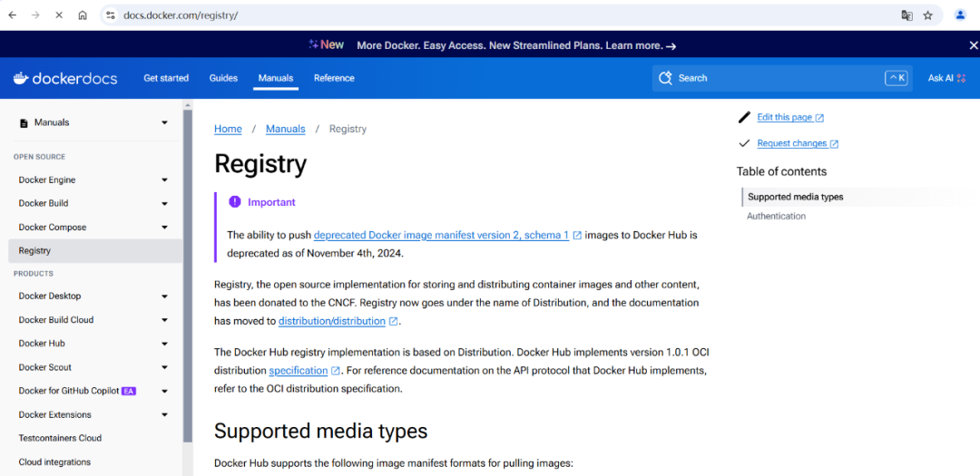
Task: Open the translate page icon
Action: (906, 15)
